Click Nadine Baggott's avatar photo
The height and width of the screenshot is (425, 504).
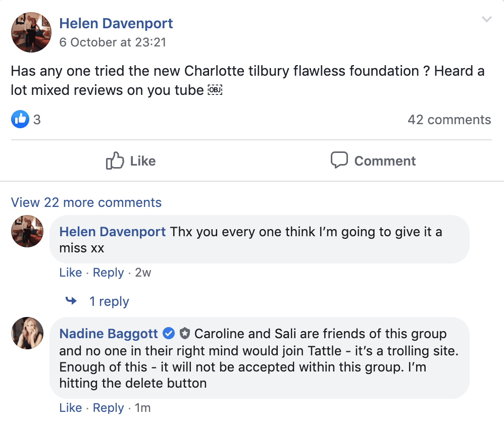click(x=27, y=333)
